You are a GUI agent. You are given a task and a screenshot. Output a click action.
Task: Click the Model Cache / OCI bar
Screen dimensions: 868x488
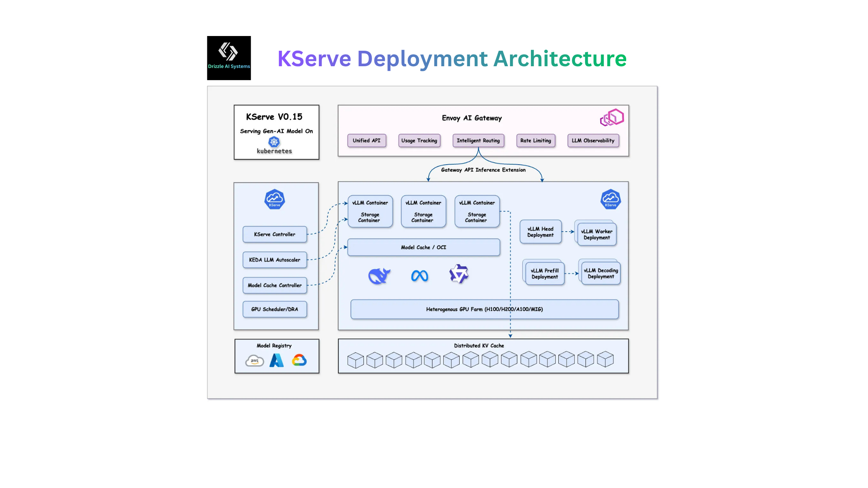pyautogui.click(x=424, y=247)
